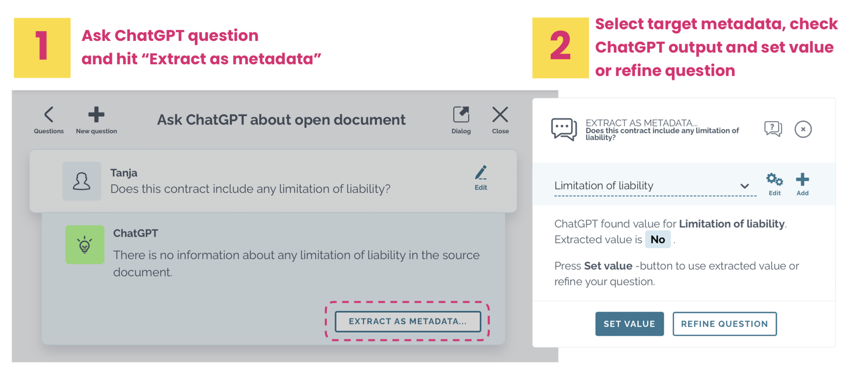The height and width of the screenshot is (369, 868).
Task: Edit metadata field with gears icon
Action: (x=775, y=184)
